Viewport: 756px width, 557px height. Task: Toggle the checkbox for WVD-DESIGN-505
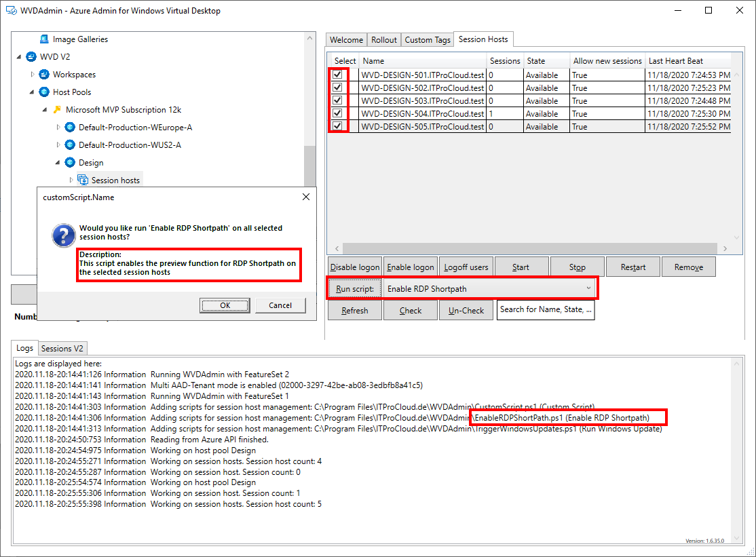coord(337,126)
